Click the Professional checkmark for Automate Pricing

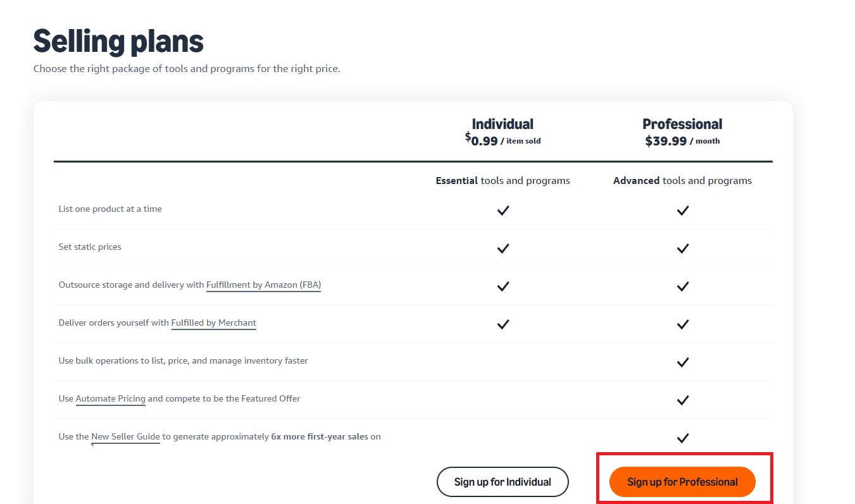(682, 400)
